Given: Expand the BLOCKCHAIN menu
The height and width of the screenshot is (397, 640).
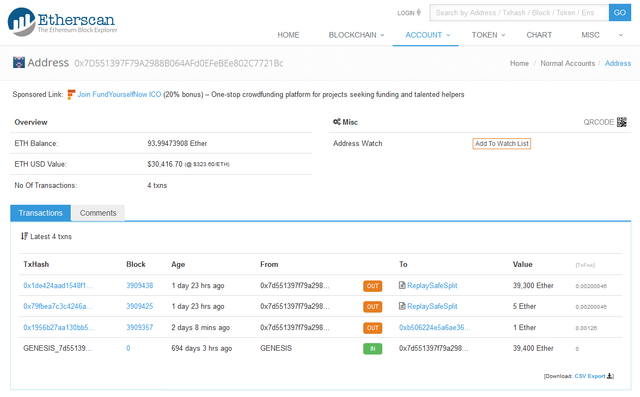Looking at the screenshot, I should tap(356, 35).
